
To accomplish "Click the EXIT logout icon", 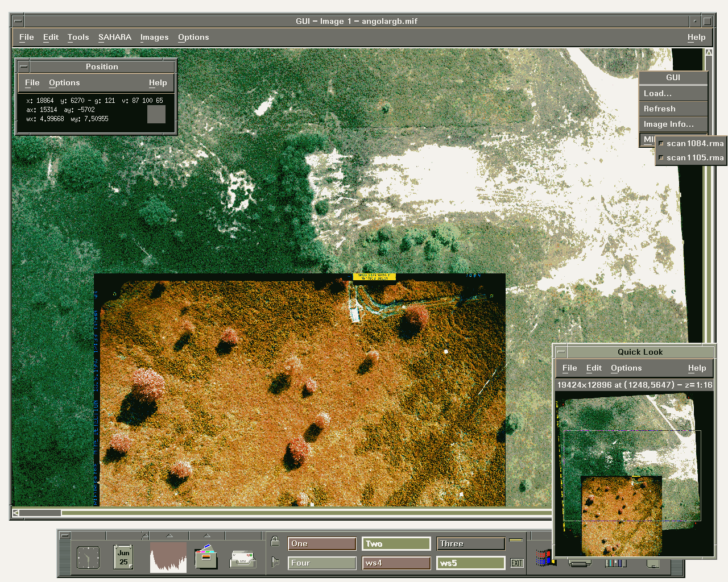I will click(x=516, y=563).
